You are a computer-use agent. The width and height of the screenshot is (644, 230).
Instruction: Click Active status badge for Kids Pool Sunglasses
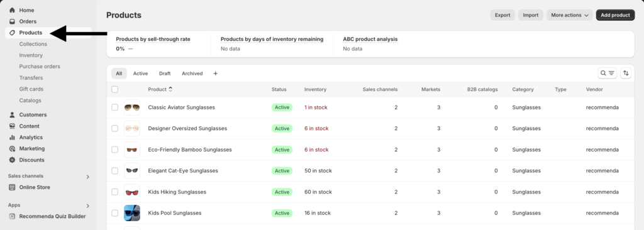[282, 213]
